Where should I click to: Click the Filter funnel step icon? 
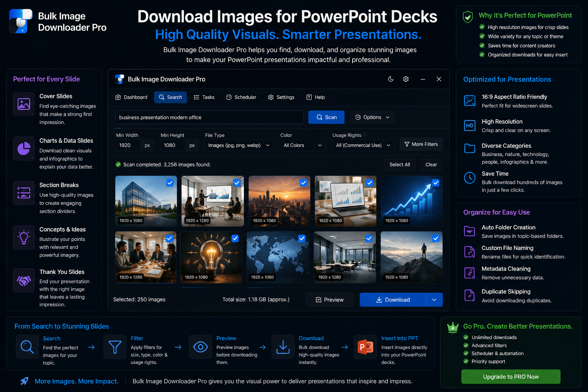[115, 347]
